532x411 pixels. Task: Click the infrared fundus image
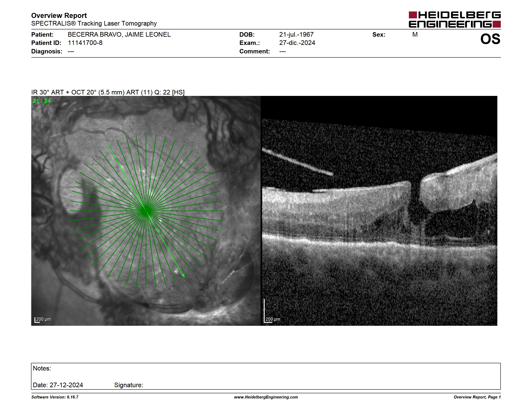[x=146, y=211]
